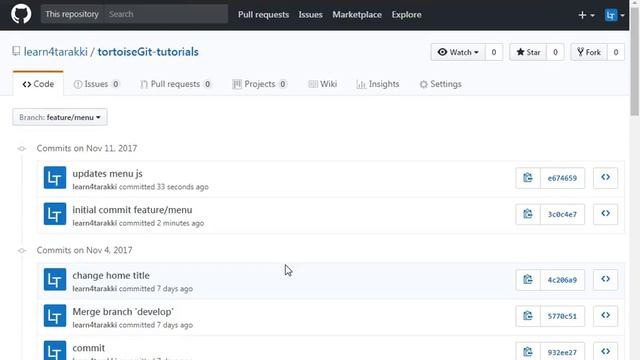
Task: Browse repository at commit 4c206a9
Action: tap(605, 280)
